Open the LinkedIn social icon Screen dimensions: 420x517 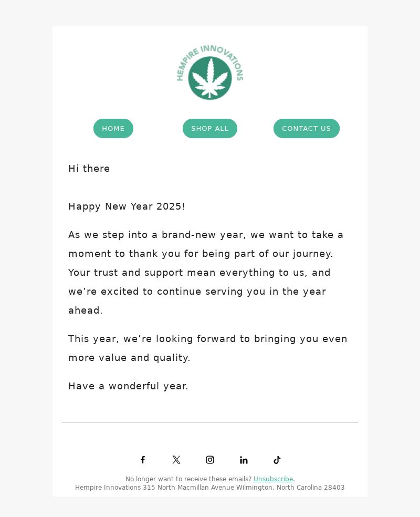point(244,460)
